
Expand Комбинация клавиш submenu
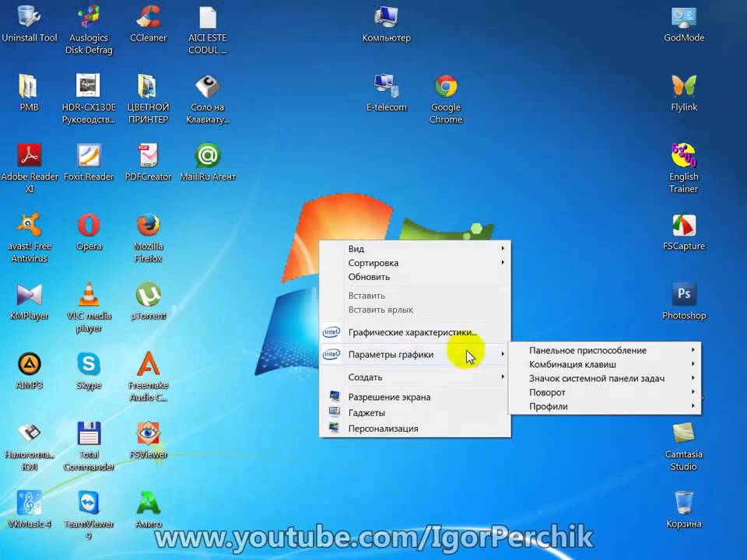tap(605, 364)
